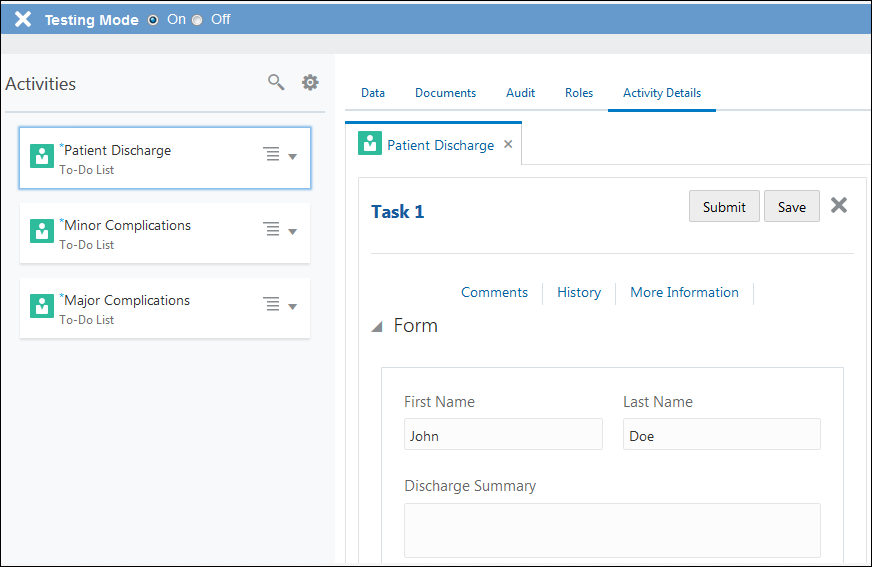Click the Major Complications activity icon
The width and height of the screenshot is (872, 567).
42,306
